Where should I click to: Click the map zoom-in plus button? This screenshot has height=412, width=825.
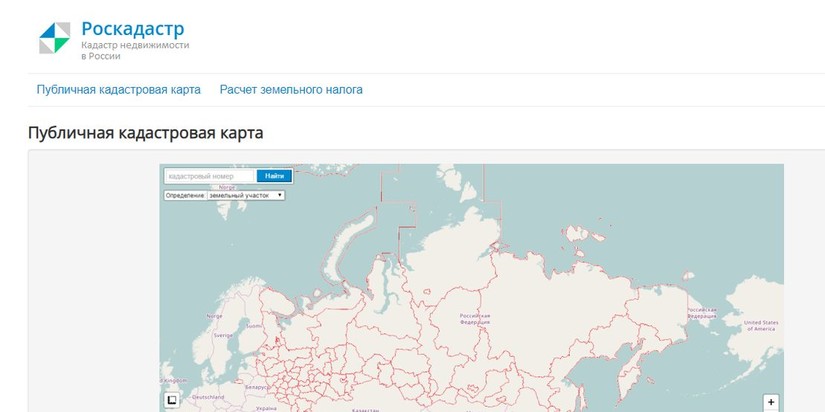pyautogui.click(x=771, y=402)
